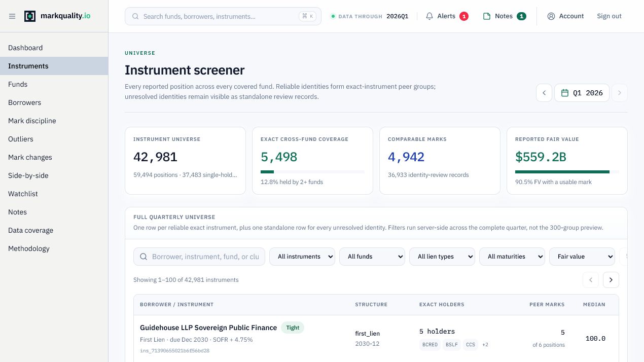Open Notes in sidebar
Image resolution: width=644 pixels, height=362 pixels.
pyautogui.click(x=54, y=212)
